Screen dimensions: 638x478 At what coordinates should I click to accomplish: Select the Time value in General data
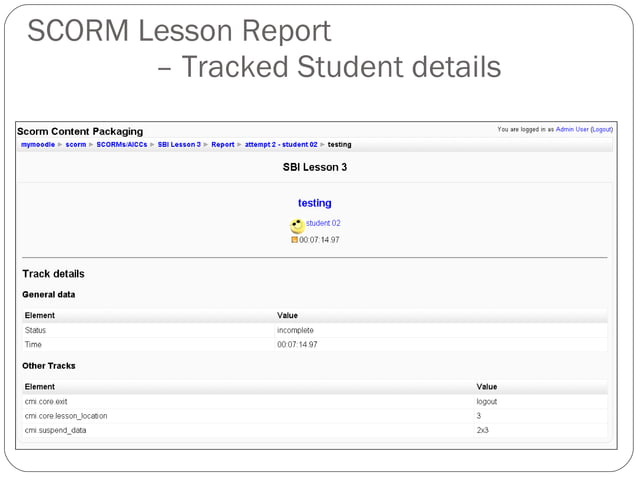click(x=297, y=345)
